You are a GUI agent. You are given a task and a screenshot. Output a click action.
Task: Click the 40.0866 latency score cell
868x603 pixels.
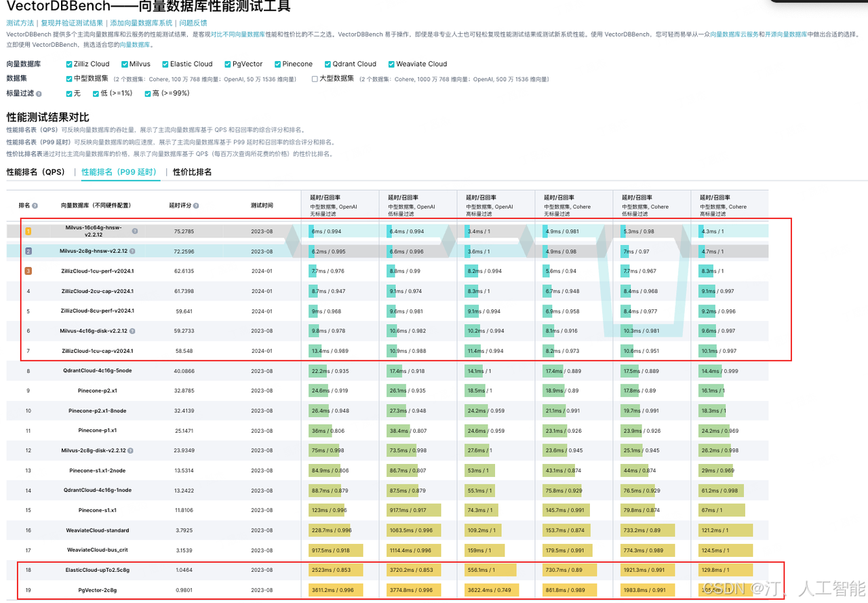click(x=184, y=371)
